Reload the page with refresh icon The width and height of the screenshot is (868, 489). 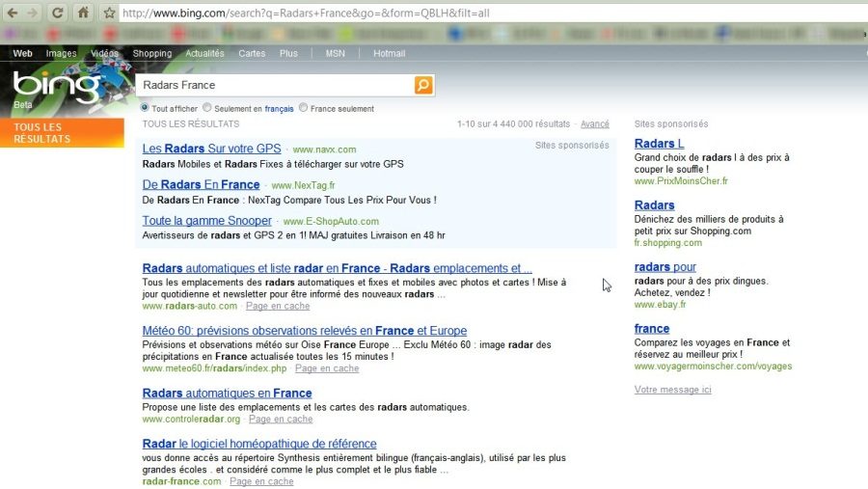coord(58,13)
